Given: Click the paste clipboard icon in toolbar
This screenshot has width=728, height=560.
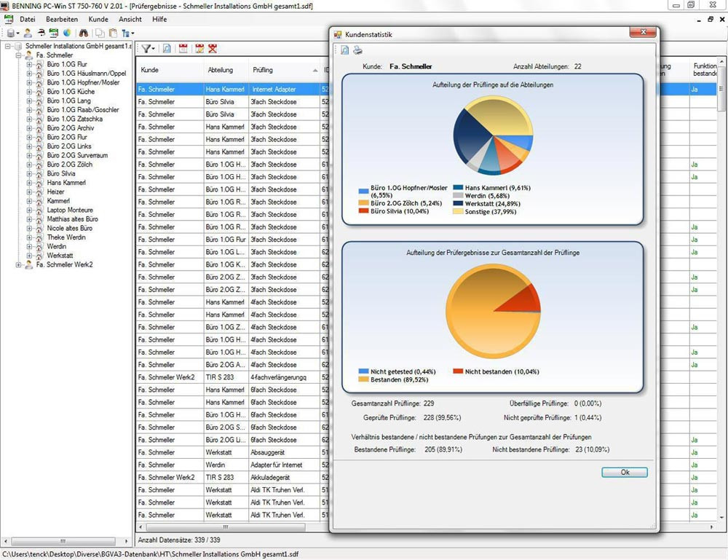Looking at the screenshot, I should [x=113, y=33].
